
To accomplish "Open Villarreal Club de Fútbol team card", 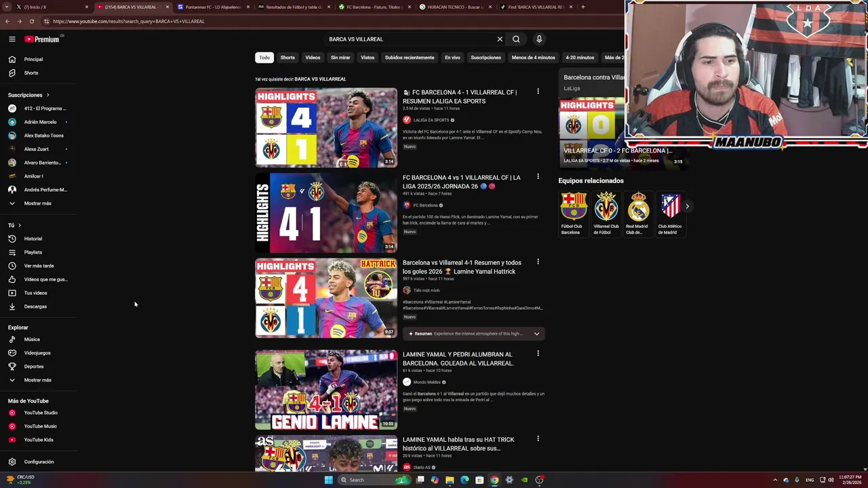I will pyautogui.click(x=606, y=213).
